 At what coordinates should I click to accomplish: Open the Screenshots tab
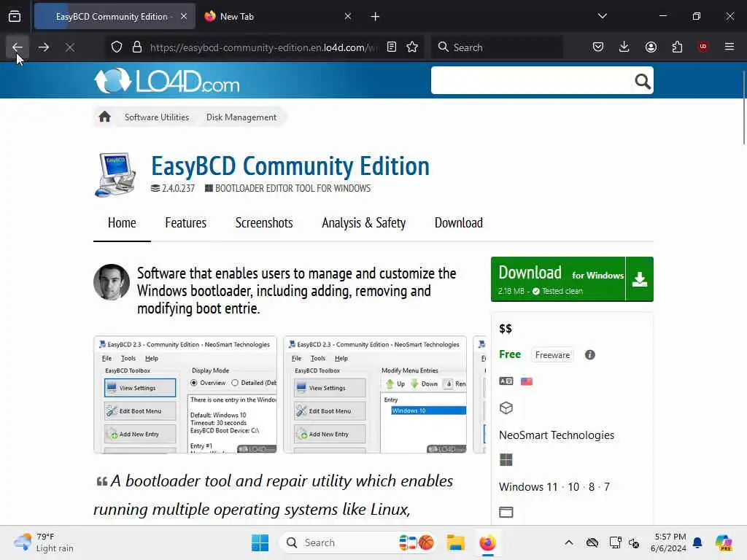click(x=264, y=223)
